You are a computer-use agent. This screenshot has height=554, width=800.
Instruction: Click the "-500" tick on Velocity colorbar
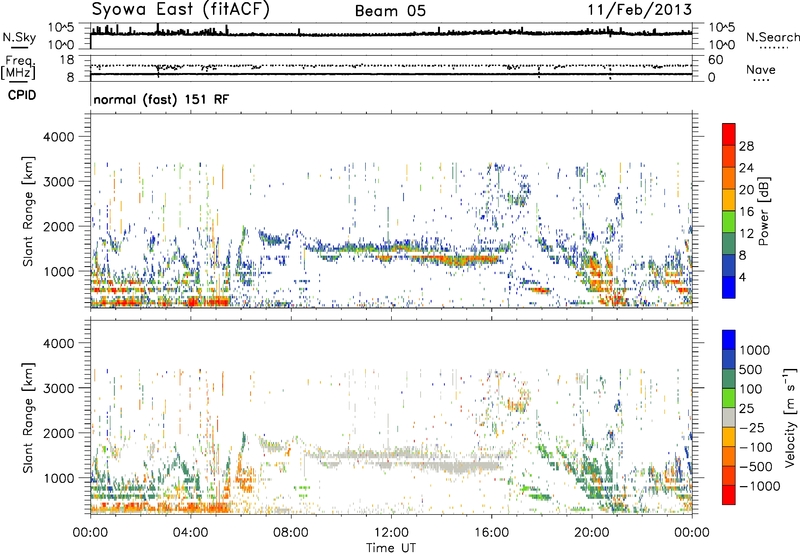pyautogui.click(x=756, y=467)
